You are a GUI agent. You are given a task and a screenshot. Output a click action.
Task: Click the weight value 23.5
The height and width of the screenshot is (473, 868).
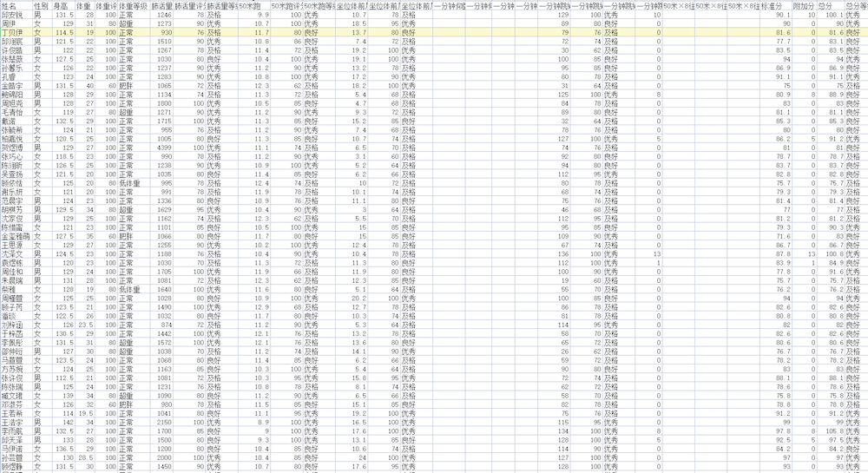point(86,325)
